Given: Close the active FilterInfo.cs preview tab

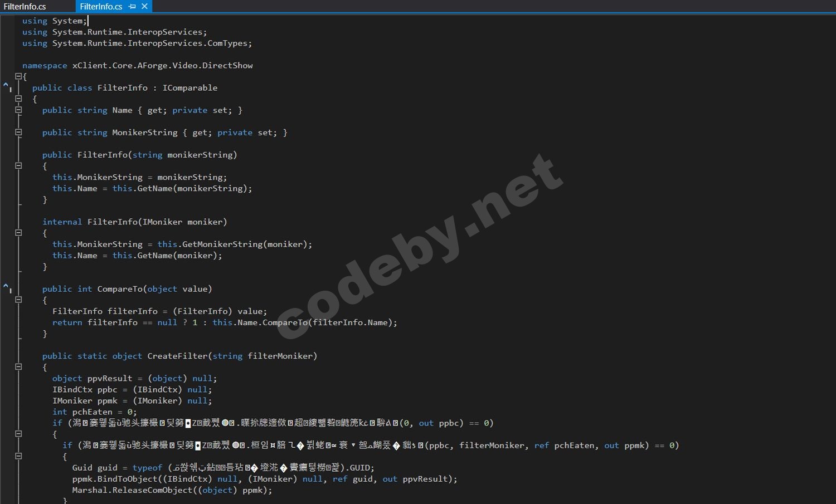Looking at the screenshot, I should 144,7.
